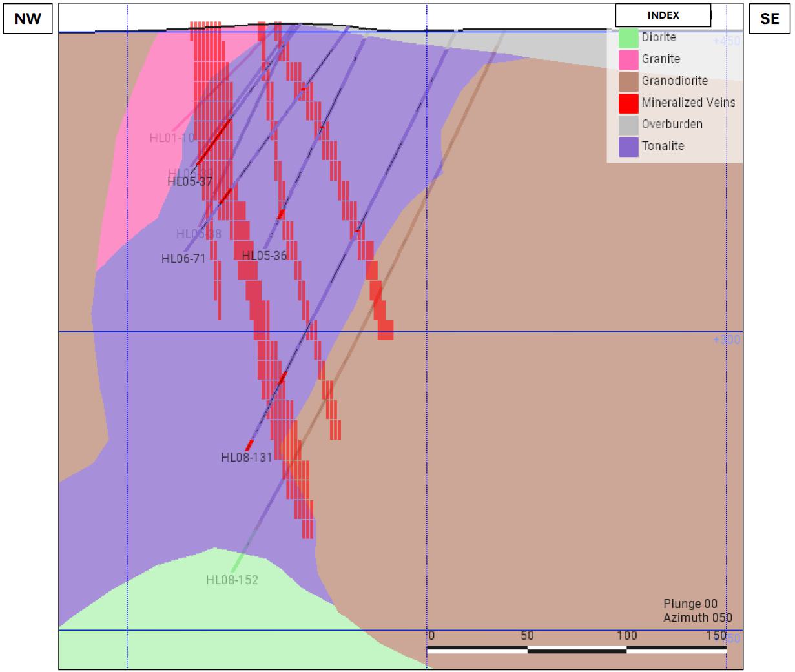Click the +300 elevation label
The width and height of the screenshot is (795, 672).
click(x=727, y=340)
